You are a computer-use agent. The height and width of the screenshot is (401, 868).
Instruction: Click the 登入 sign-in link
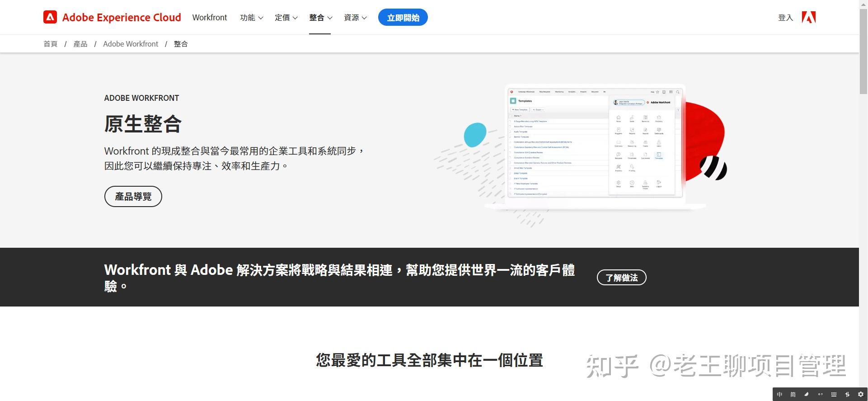(x=786, y=18)
